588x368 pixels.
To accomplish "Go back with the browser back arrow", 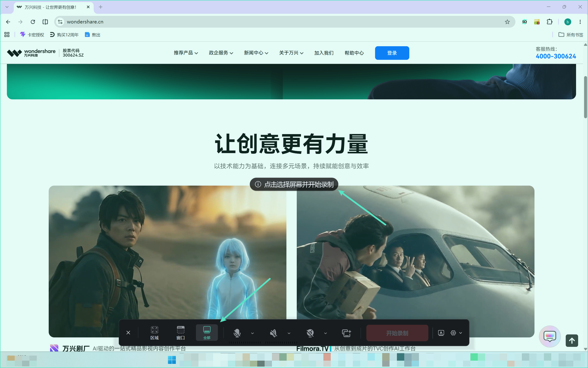I will click(x=8, y=22).
